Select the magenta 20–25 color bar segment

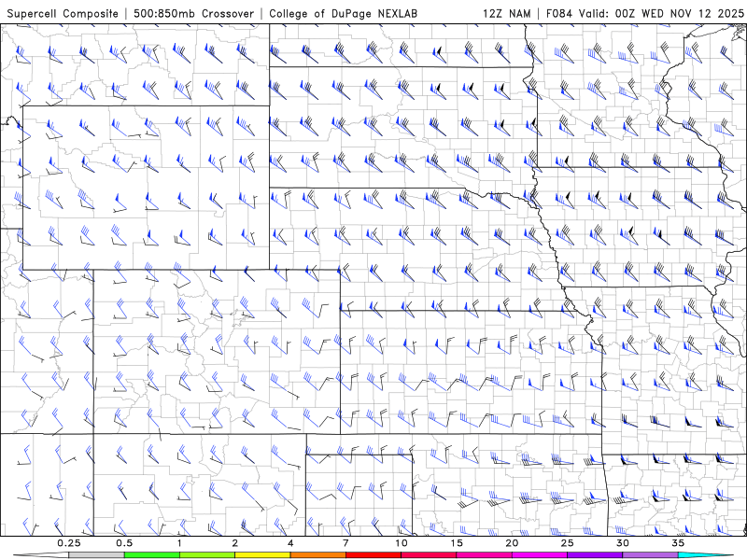click(540, 555)
